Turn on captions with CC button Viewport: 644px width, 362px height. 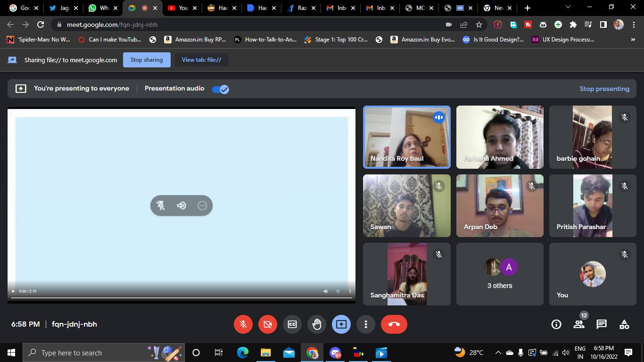pyautogui.click(x=292, y=324)
